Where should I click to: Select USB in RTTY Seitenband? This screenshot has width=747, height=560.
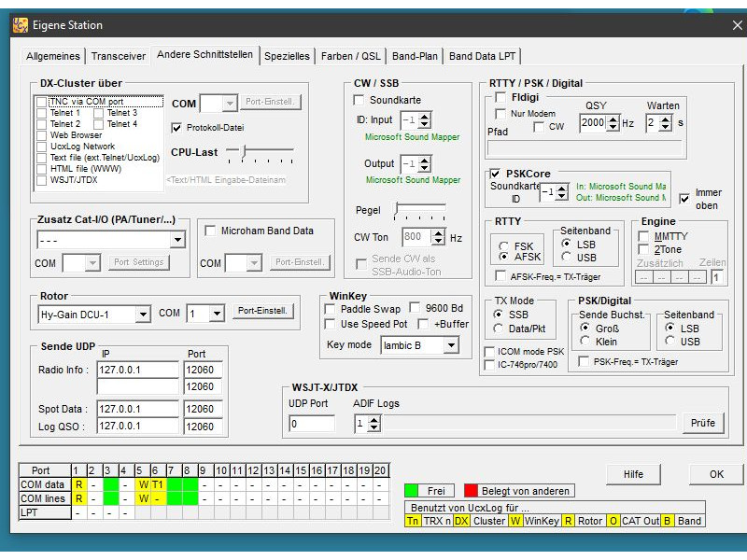click(566, 257)
